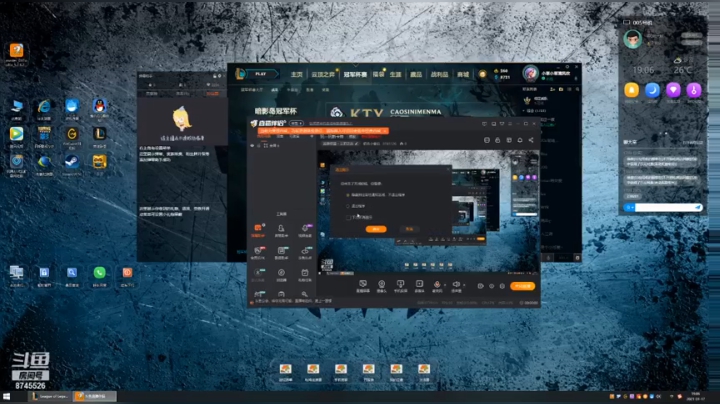This screenshot has width=720, height=404.
Task: Click add-friend icon in League client
Action: 552,89
